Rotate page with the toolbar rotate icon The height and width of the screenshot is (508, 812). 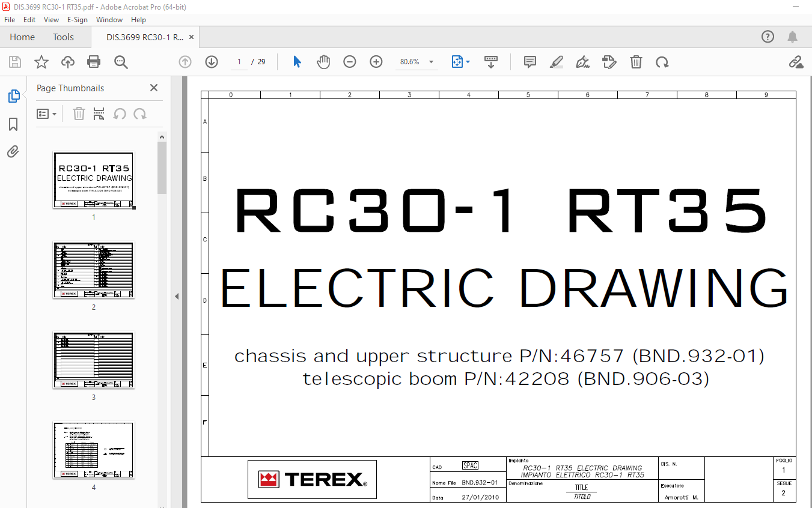662,62
